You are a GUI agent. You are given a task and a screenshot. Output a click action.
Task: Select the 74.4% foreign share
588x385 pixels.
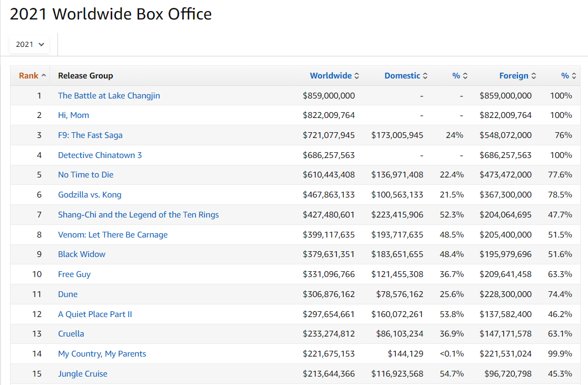pyautogui.click(x=560, y=294)
